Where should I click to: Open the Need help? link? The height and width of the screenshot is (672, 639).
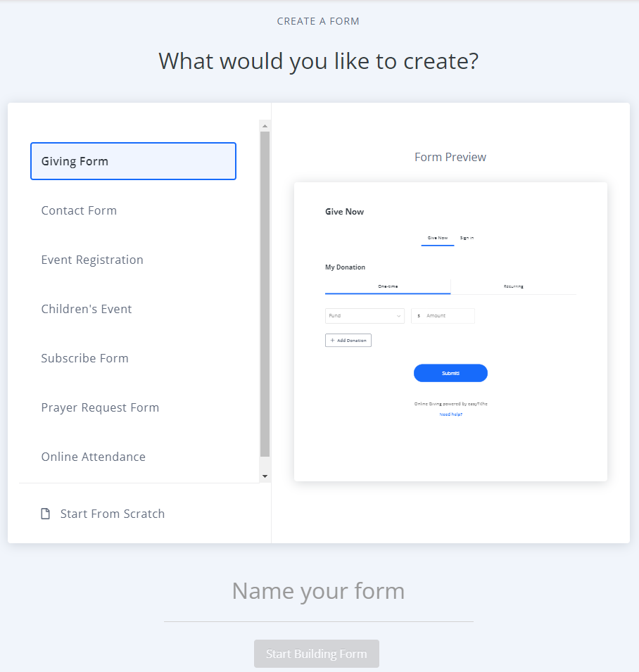click(450, 414)
